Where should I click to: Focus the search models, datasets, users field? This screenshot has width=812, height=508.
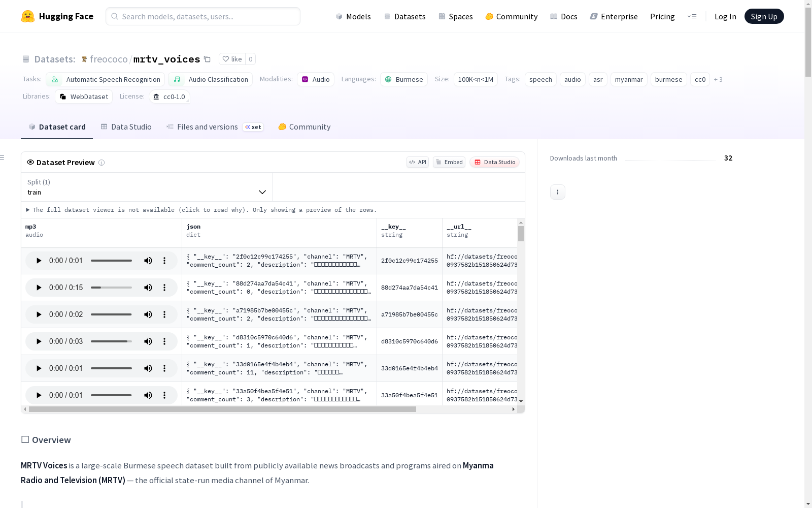203,16
